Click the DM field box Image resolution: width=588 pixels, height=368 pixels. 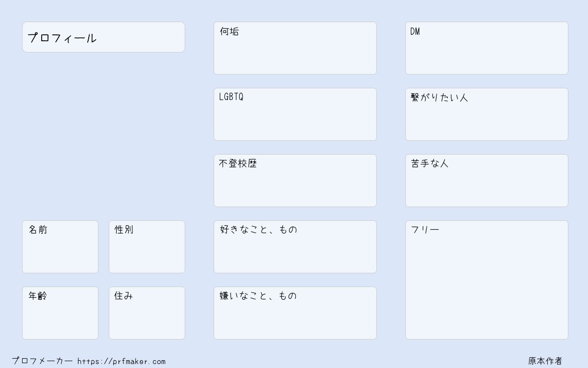pyautogui.click(x=487, y=48)
